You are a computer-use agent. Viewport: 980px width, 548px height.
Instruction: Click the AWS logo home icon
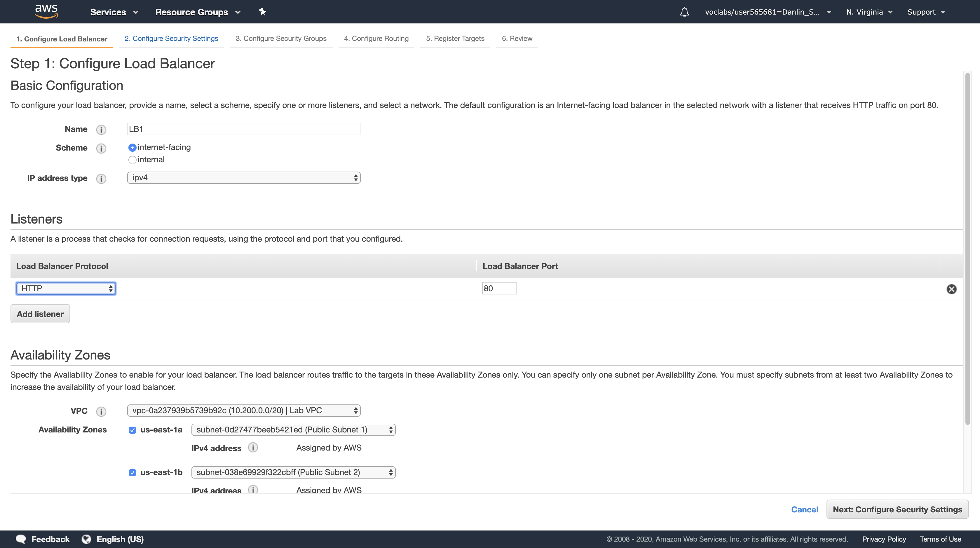[x=46, y=11]
